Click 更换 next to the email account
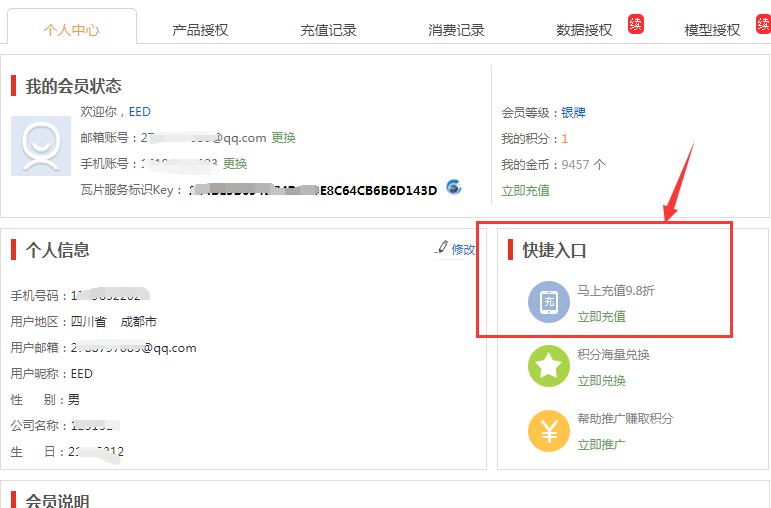This screenshot has width=771, height=508. click(x=283, y=138)
